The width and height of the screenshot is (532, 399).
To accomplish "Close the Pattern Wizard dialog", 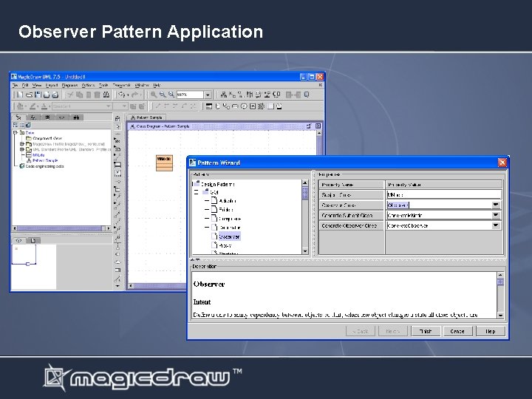I will coord(502,163).
